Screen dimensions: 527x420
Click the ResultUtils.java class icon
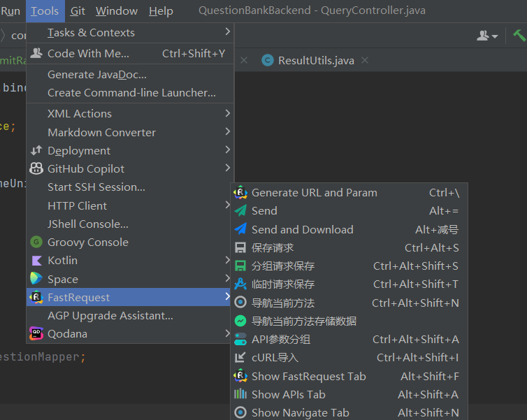tap(268, 61)
